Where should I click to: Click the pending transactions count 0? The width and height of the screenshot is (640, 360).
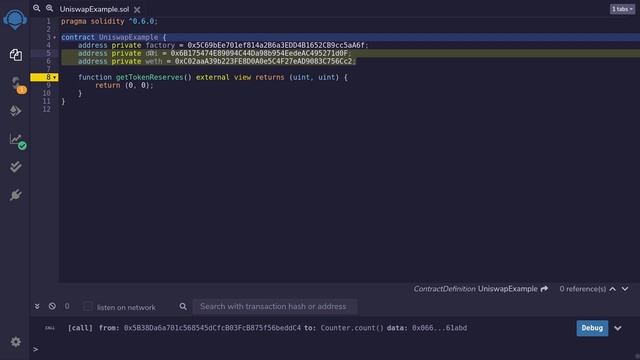[67, 306]
